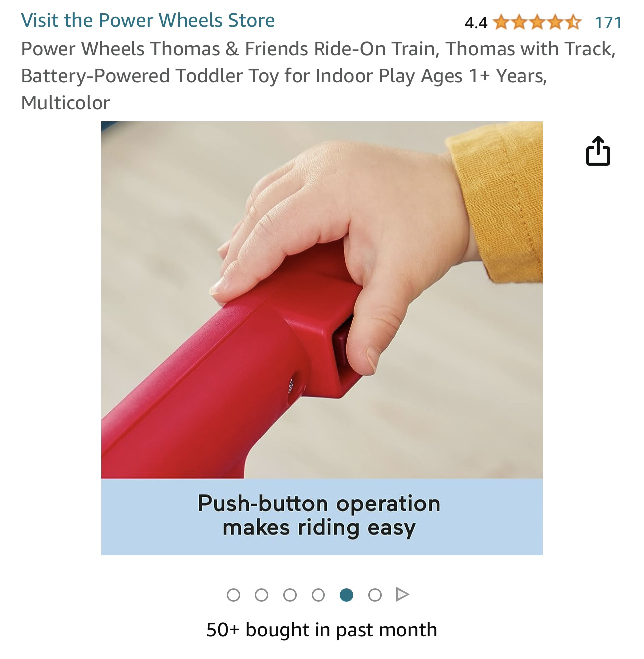
Task: Open the Power Wheels Store link
Action: [148, 20]
